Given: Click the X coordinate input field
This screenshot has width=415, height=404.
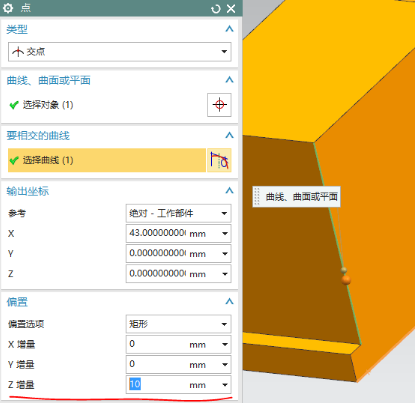Looking at the screenshot, I should [x=157, y=233].
